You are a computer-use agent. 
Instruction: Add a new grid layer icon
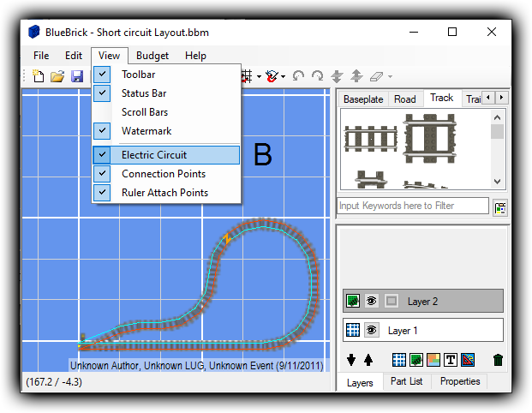click(x=399, y=360)
